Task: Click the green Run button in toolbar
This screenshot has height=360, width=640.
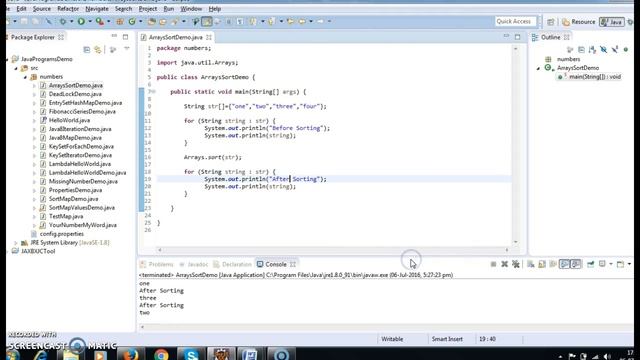Action: [x=81, y=21]
